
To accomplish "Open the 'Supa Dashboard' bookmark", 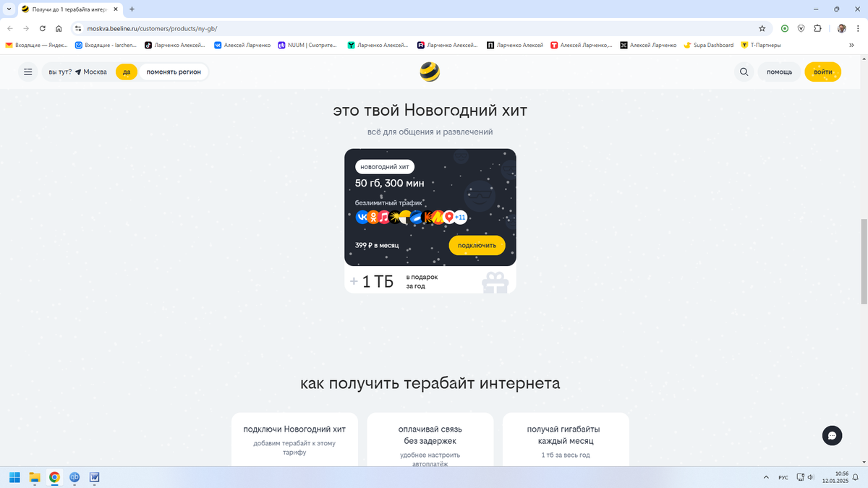I will 708,45.
